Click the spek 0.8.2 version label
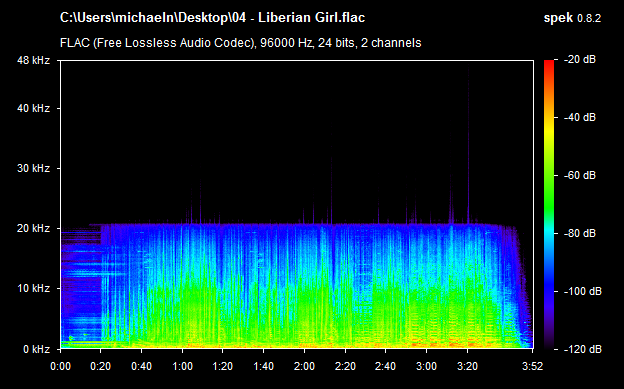This screenshot has width=624, height=389. 572,18
